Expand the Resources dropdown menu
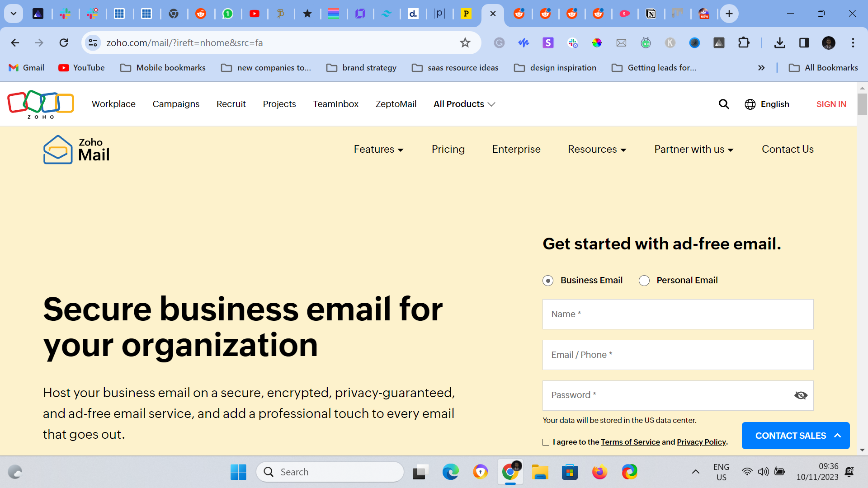Image resolution: width=868 pixels, height=488 pixels. (597, 150)
